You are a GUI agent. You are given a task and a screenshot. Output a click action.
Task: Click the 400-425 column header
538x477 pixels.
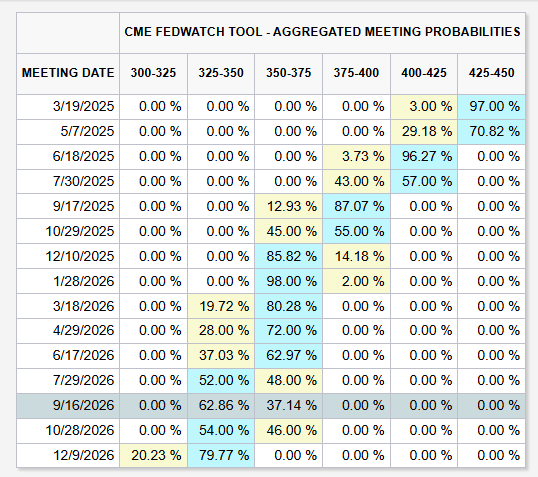pos(424,73)
